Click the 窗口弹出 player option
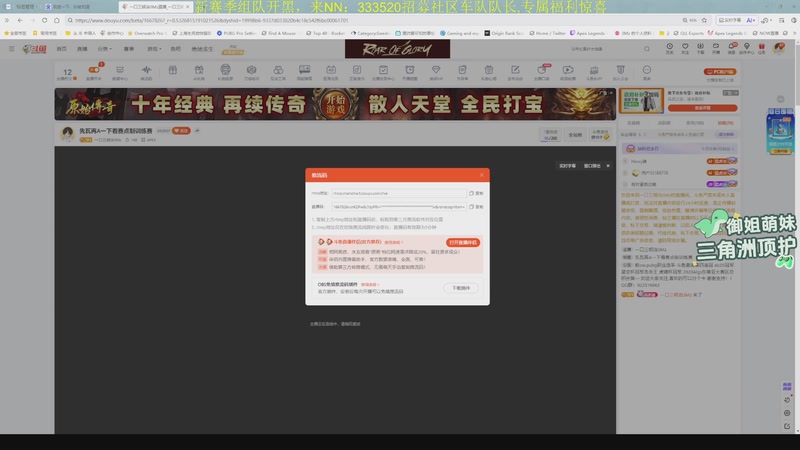The image size is (800, 450). pyautogui.click(x=592, y=166)
